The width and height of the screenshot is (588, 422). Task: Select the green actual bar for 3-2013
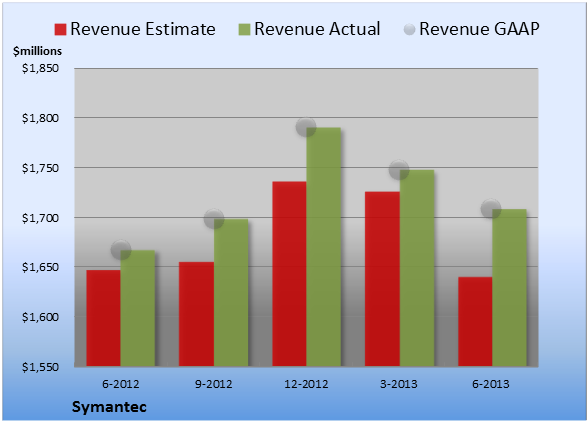click(x=417, y=268)
